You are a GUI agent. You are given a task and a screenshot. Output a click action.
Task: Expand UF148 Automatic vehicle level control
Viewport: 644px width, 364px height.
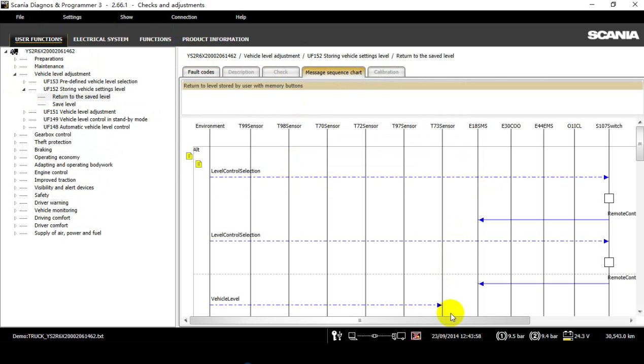(24, 127)
